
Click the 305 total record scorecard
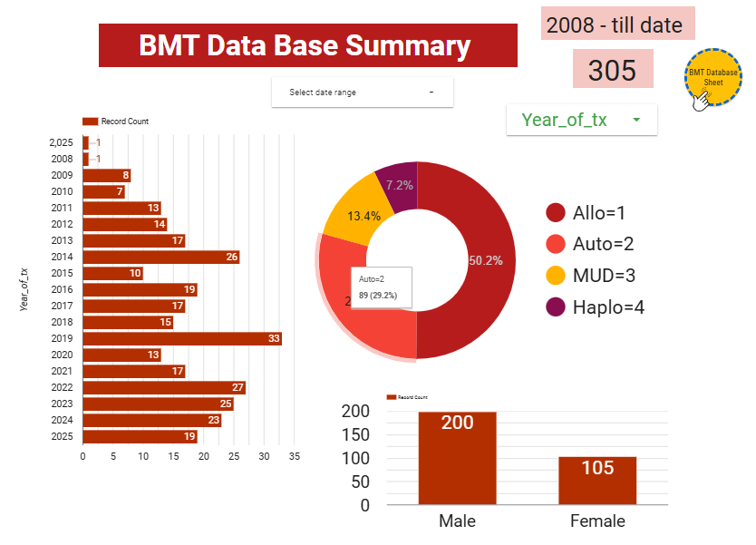coord(612,70)
